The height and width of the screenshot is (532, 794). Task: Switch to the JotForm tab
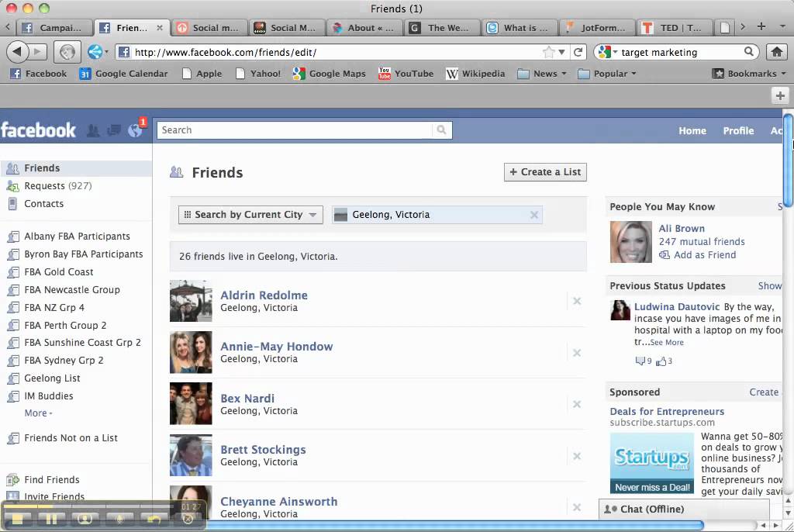pyautogui.click(x=598, y=28)
